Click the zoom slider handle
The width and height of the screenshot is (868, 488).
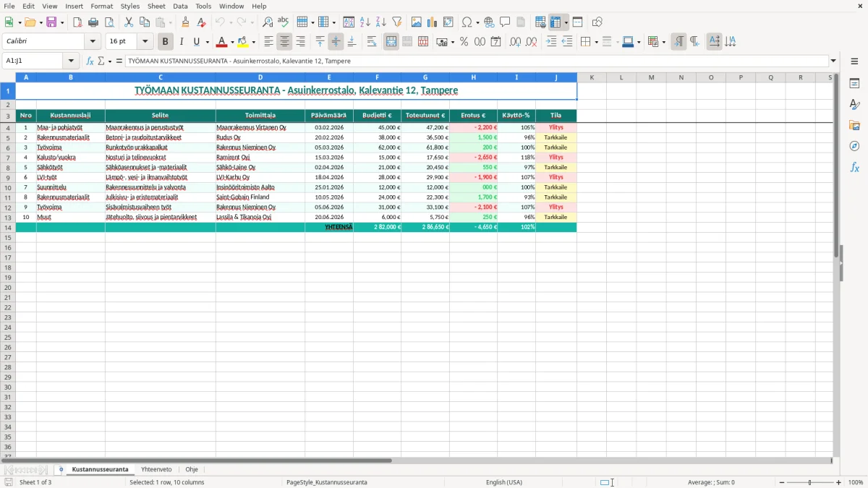pos(810,482)
